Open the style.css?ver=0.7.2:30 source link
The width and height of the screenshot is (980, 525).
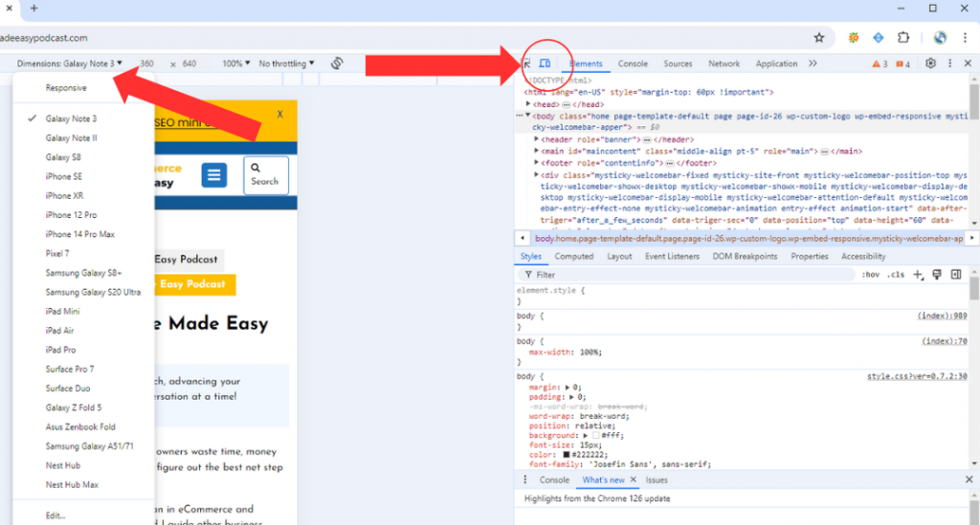(917, 377)
